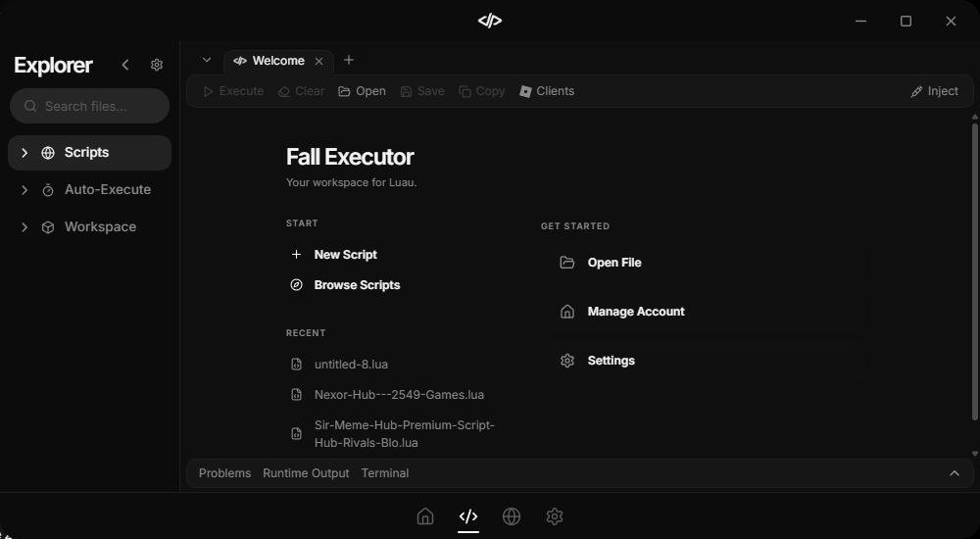Click the Browse Scripts link
The height and width of the screenshot is (539, 980).
(357, 285)
